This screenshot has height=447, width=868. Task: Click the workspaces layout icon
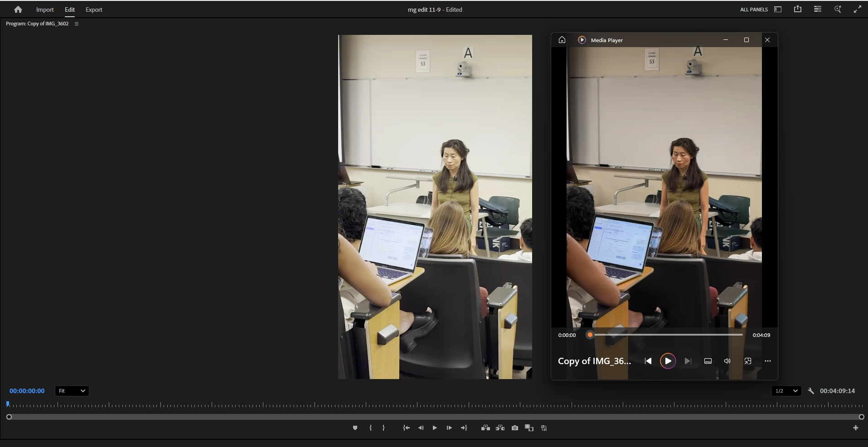coord(778,10)
